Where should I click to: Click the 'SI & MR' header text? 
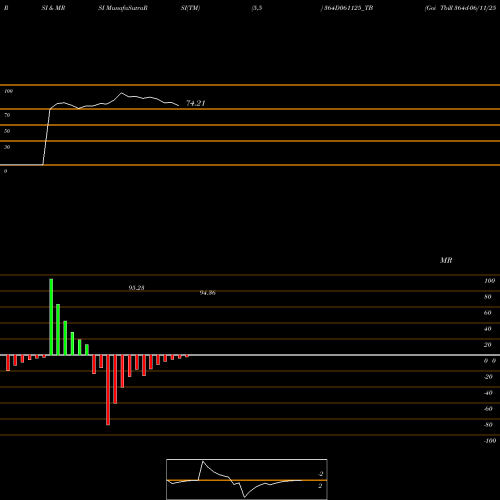point(53,8)
